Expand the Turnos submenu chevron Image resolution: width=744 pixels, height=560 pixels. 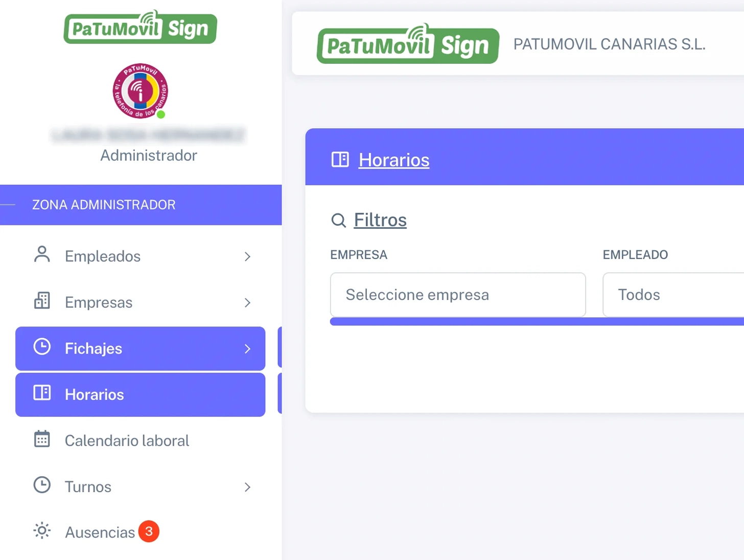pyautogui.click(x=247, y=487)
